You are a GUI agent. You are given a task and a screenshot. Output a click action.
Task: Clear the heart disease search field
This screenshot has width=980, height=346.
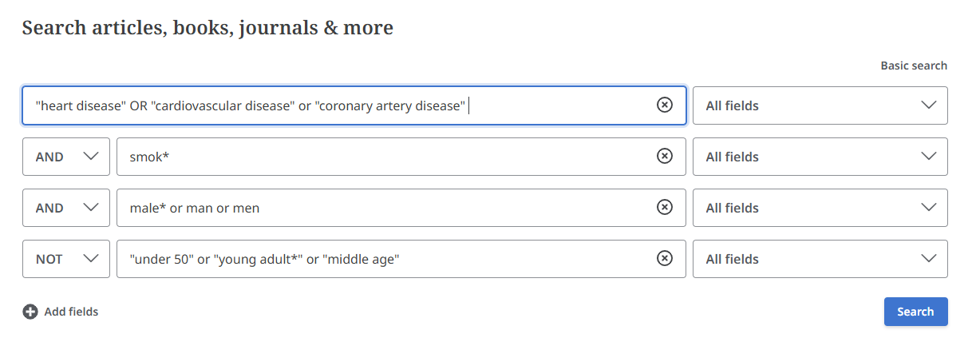coord(664,105)
